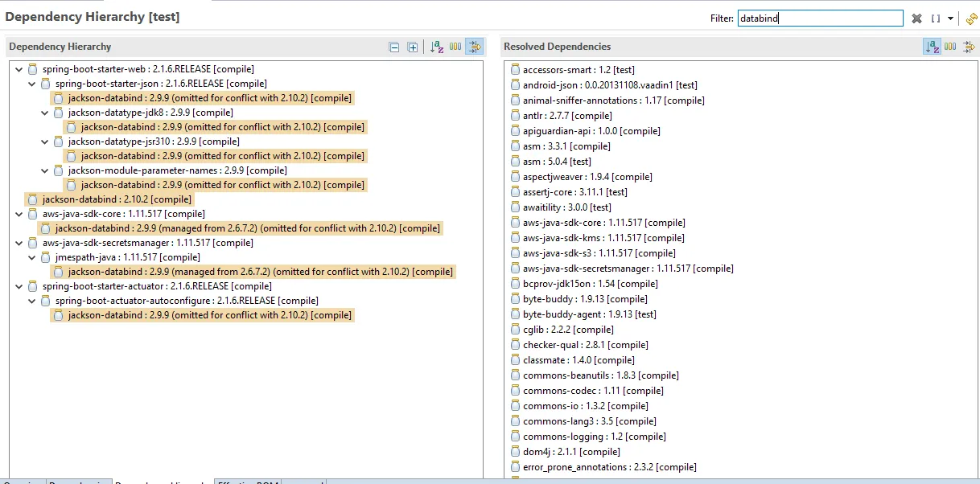Toggle show group ID in Dependency Hierarchy panel
The height and width of the screenshot is (484, 980).
pos(455,47)
